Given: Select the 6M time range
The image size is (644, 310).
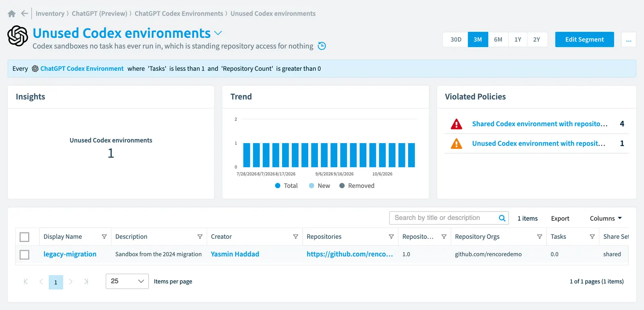Looking at the screenshot, I should [498, 39].
